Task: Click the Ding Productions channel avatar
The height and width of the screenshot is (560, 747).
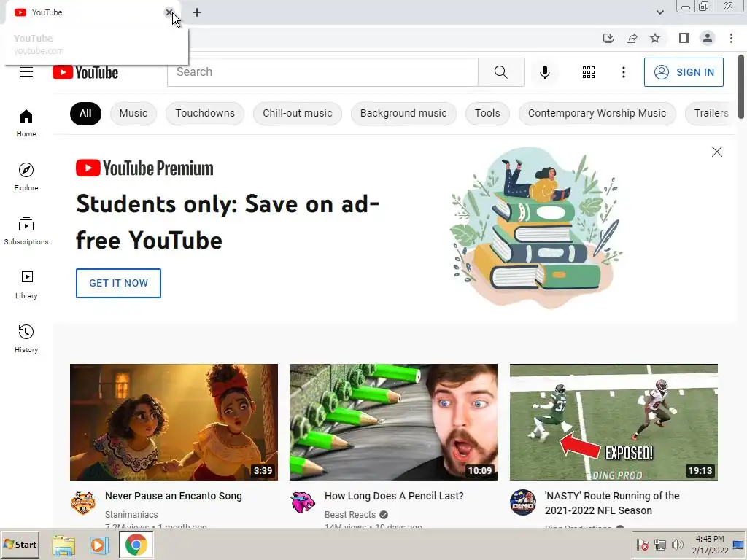Action: [x=522, y=502]
